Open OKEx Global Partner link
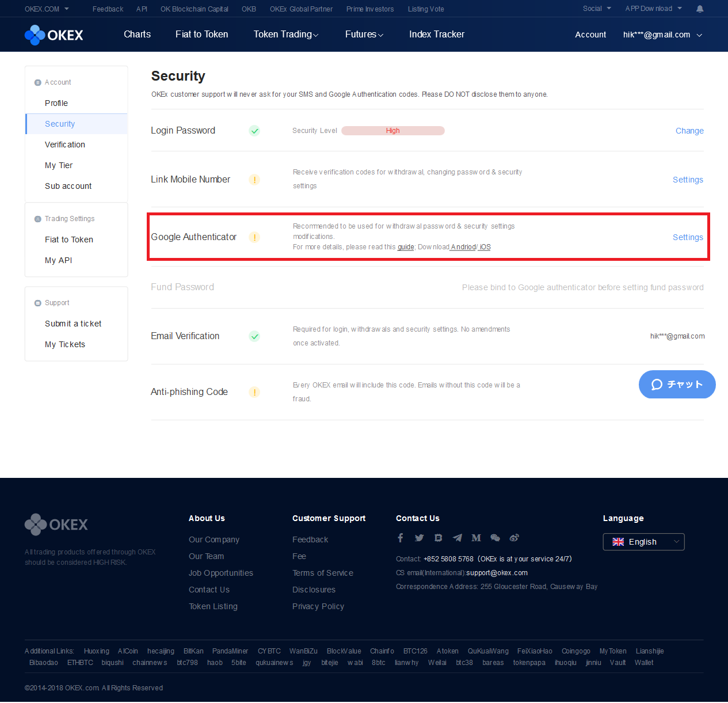The image size is (728, 703). [301, 9]
